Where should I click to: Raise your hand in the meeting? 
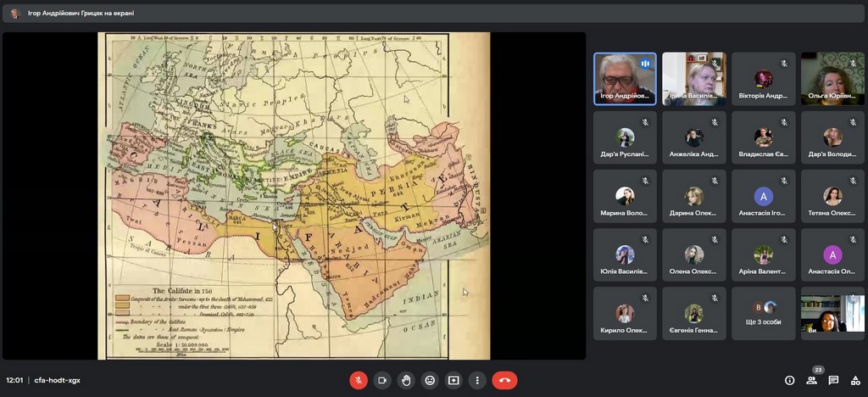(406, 381)
